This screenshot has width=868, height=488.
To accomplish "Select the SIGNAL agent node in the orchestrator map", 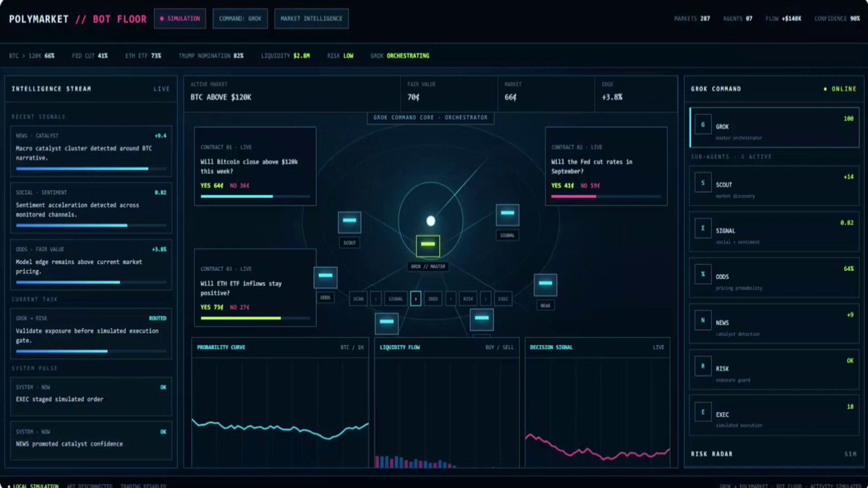I will point(507,215).
